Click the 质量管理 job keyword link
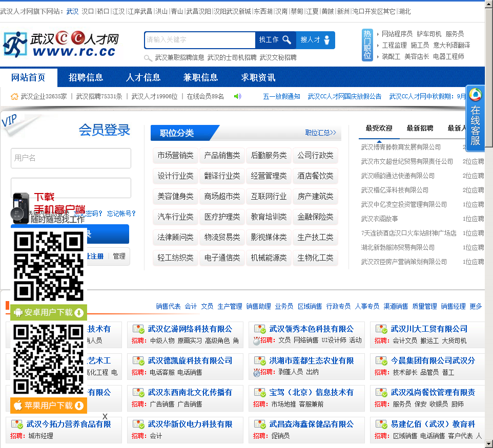 tap(424, 306)
